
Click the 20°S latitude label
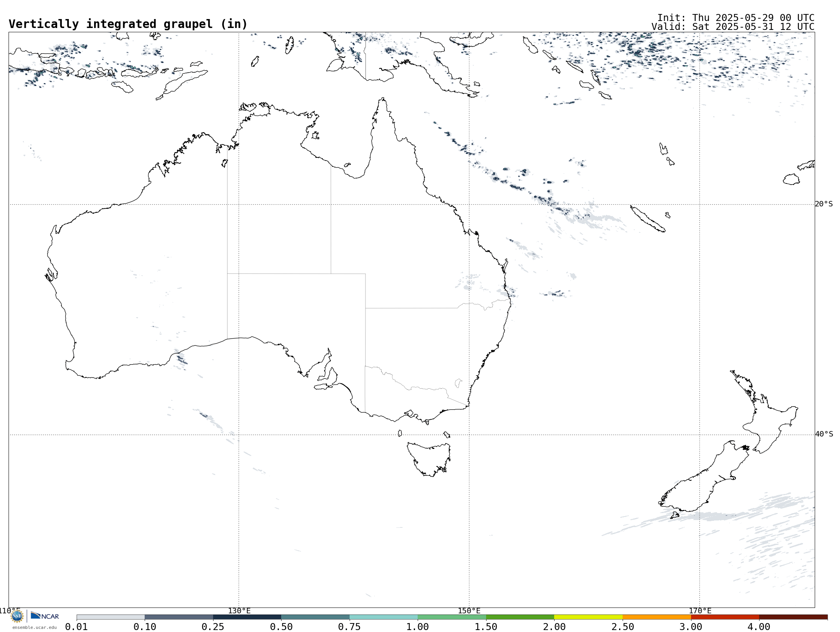point(824,204)
